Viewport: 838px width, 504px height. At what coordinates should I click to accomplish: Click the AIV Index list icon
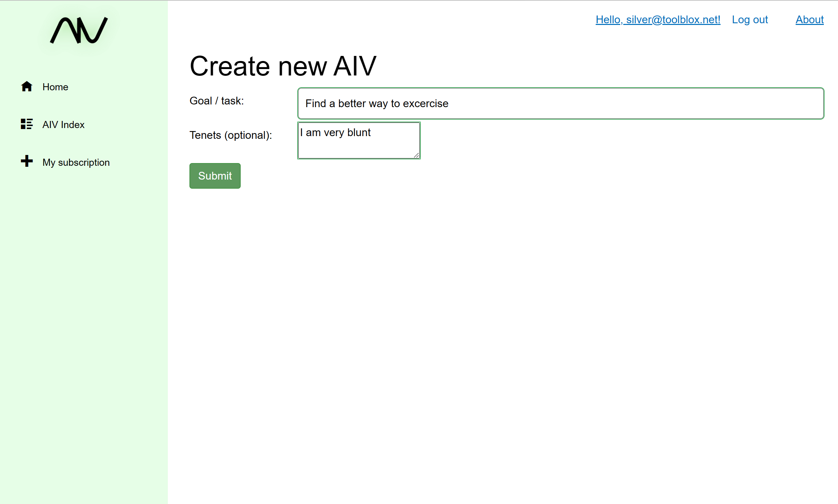tap(27, 124)
